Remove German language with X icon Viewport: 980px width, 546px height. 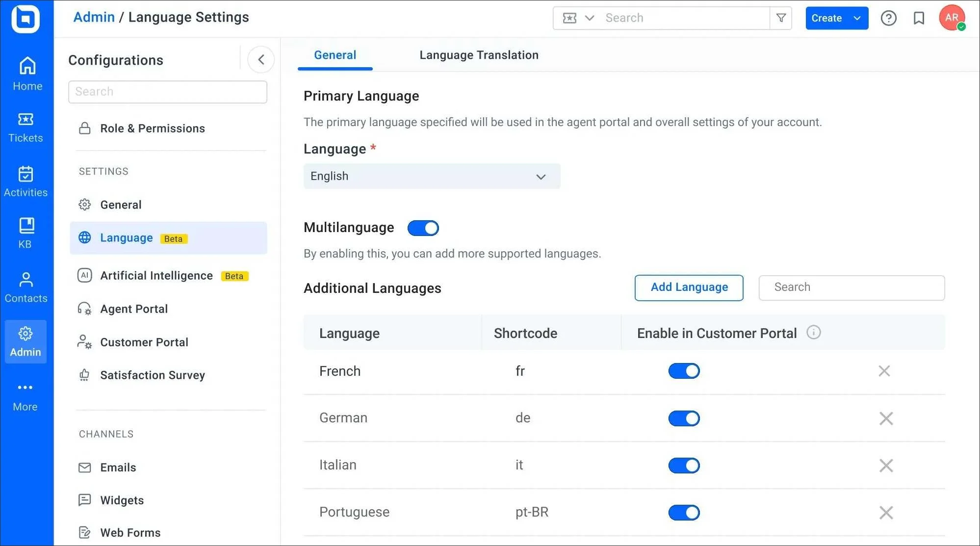click(886, 418)
